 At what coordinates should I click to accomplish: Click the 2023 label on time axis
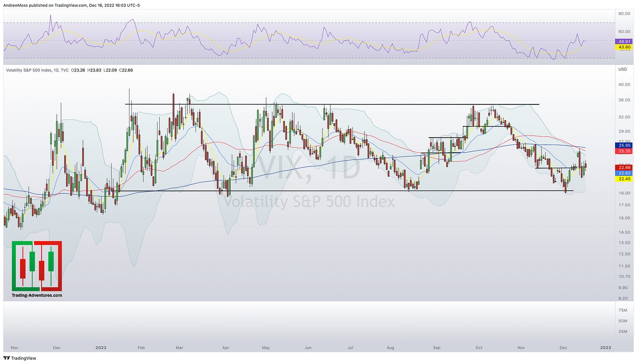pos(605,348)
